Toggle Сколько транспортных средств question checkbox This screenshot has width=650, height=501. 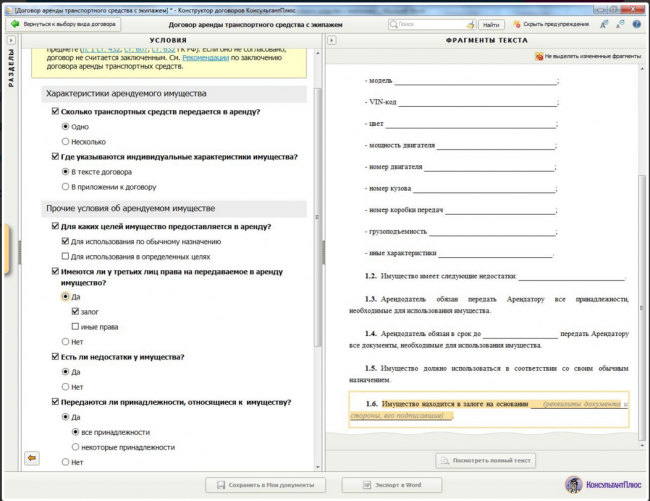tap(55, 111)
